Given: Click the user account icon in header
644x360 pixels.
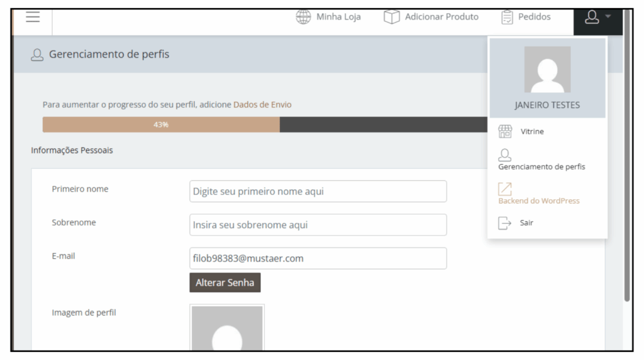Looking at the screenshot, I should click(x=592, y=17).
